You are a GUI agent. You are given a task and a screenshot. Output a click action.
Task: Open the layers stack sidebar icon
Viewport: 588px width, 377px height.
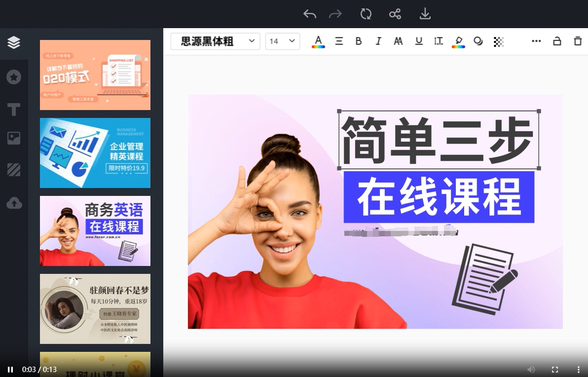pos(14,42)
